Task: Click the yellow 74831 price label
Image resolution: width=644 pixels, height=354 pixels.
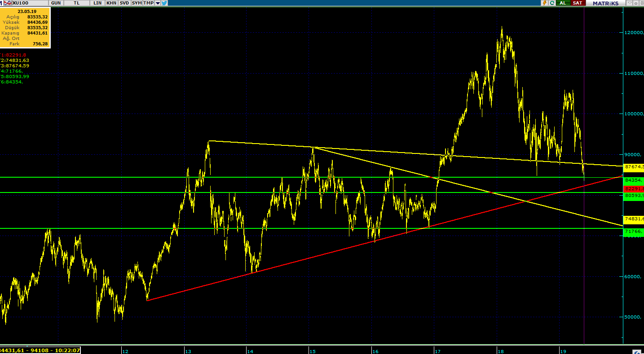Action: [x=634, y=219]
